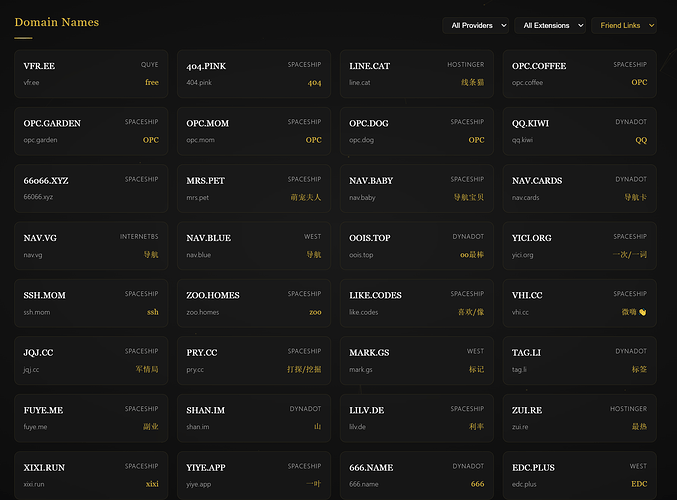Open the YIYE.APP domain card
677x500 pixels.
[254, 475]
